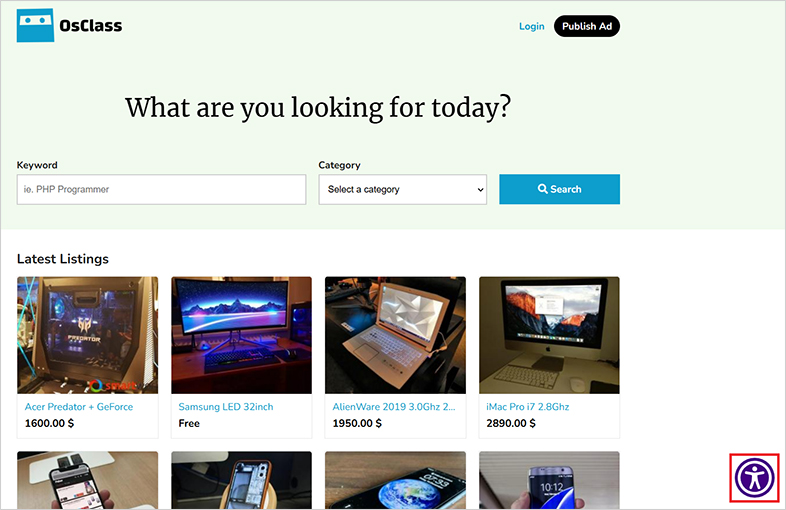
Task: Open the AlienWare laptop listing thumbnail
Action: coord(396,335)
